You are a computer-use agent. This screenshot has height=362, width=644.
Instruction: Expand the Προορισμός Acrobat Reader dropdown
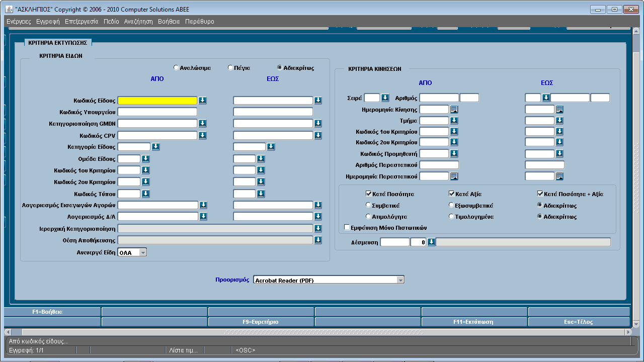[x=400, y=280]
